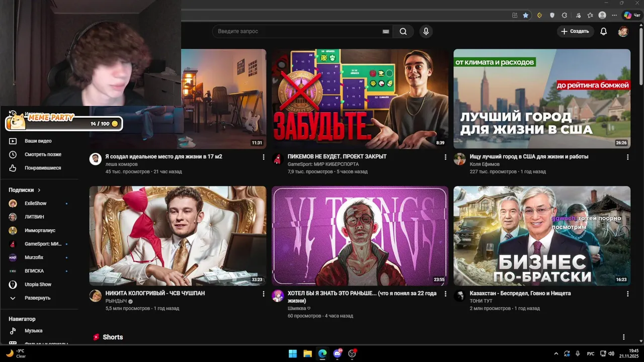
Task: Open the menu for 'Ищу лучший город в США' video
Action: point(627,157)
